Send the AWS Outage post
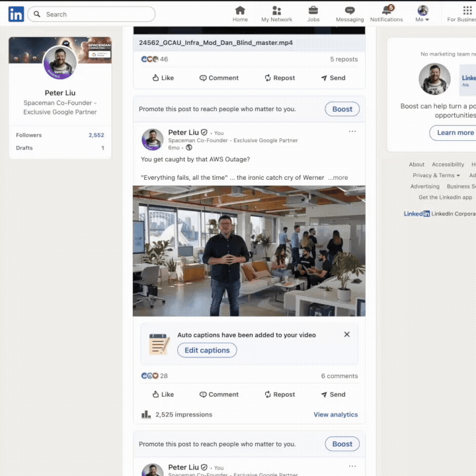The image size is (476, 476). (x=333, y=394)
